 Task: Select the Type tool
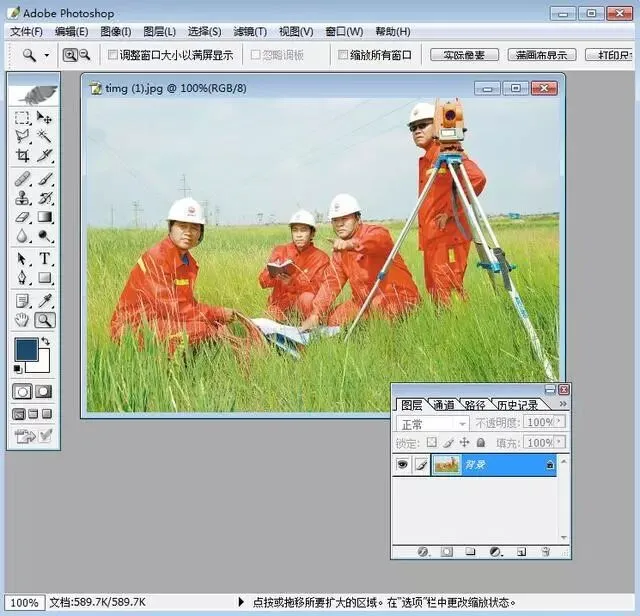[x=44, y=259]
